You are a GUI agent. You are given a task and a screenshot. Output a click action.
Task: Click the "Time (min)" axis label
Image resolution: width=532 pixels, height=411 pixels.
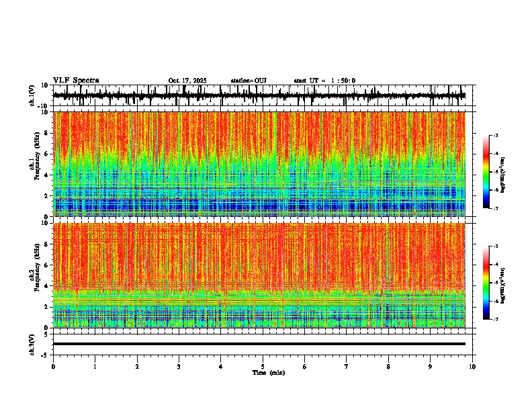pos(269,373)
